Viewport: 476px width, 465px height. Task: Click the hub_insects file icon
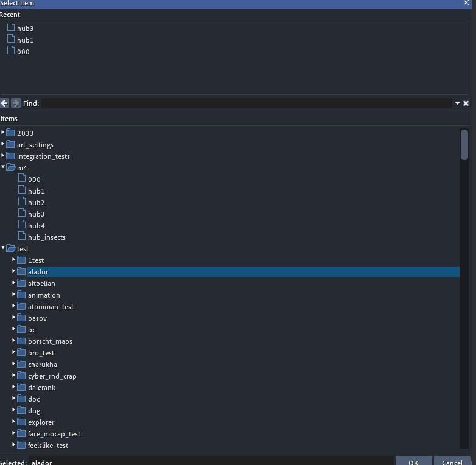coord(22,237)
